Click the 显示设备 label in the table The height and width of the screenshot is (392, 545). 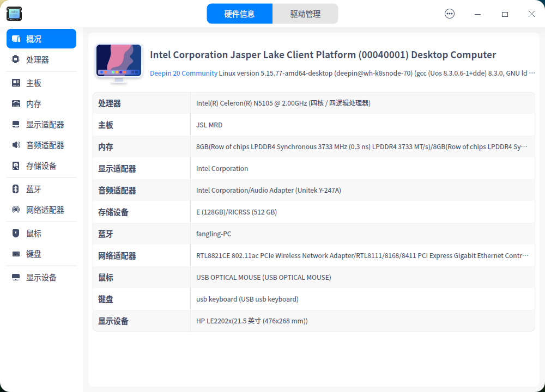[x=113, y=321]
